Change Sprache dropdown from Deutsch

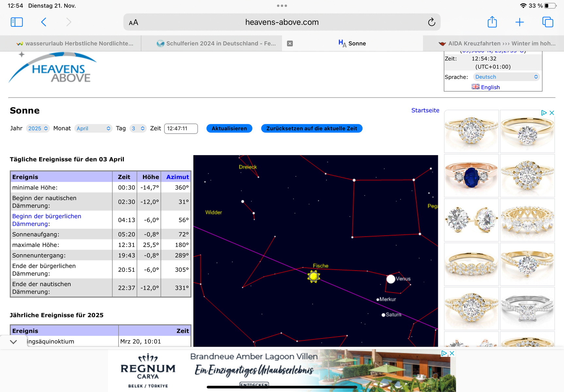506,77
